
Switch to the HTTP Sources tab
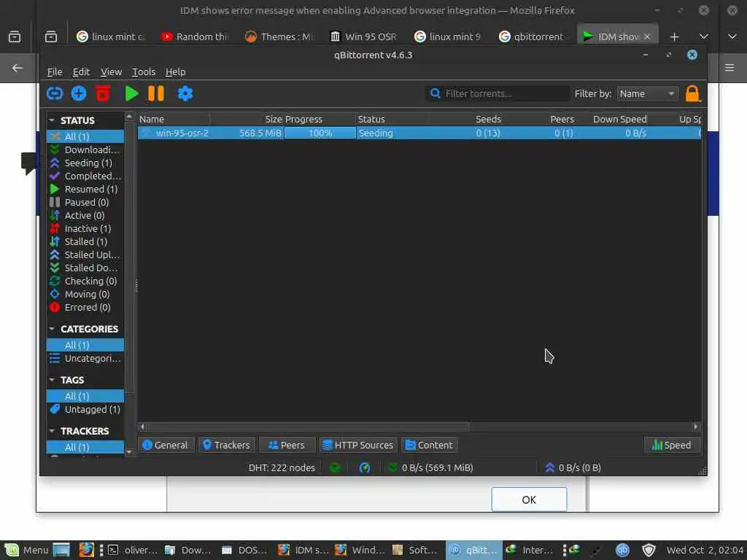358,445
